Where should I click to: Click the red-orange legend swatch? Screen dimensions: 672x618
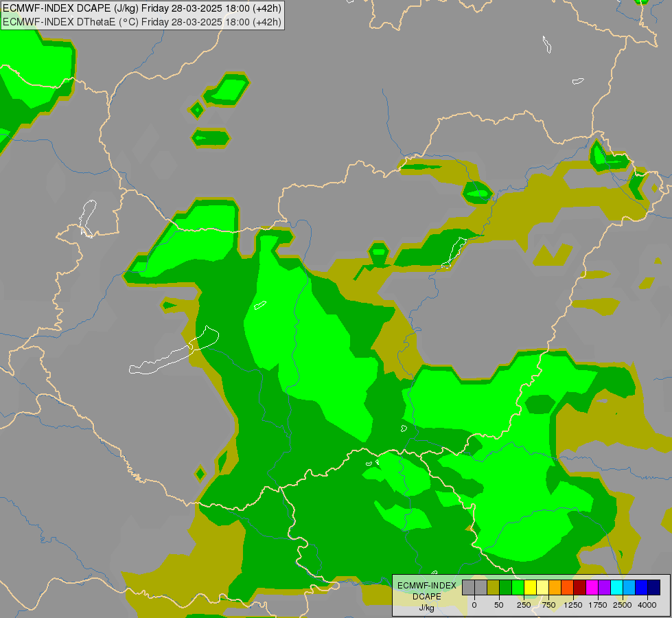click(568, 587)
